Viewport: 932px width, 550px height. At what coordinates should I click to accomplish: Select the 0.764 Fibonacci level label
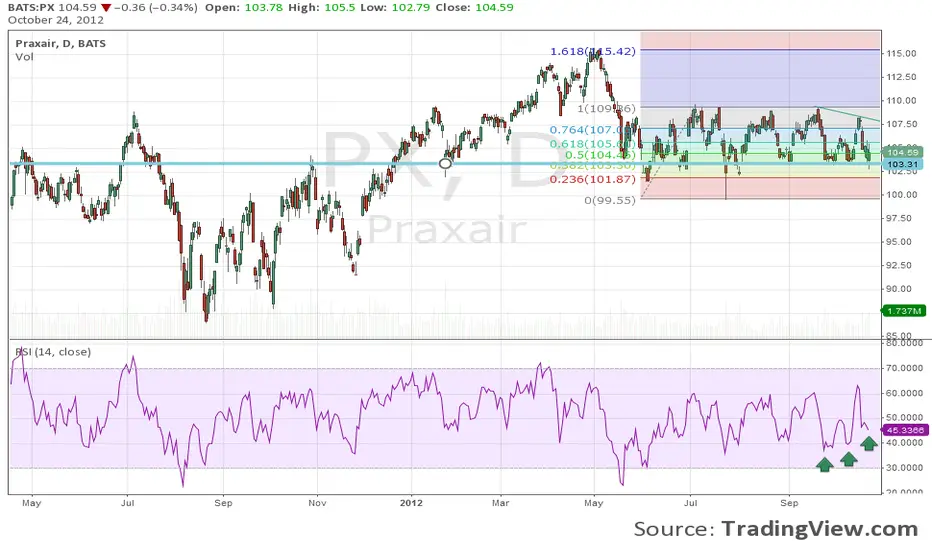pos(593,130)
